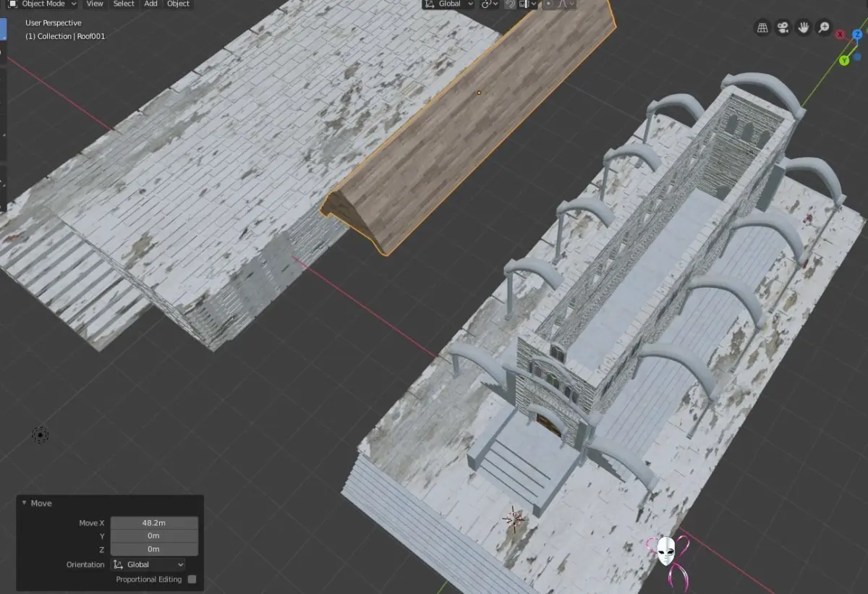The width and height of the screenshot is (868, 594).
Task: Open the pivot point dropdown
Action: tap(490, 4)
